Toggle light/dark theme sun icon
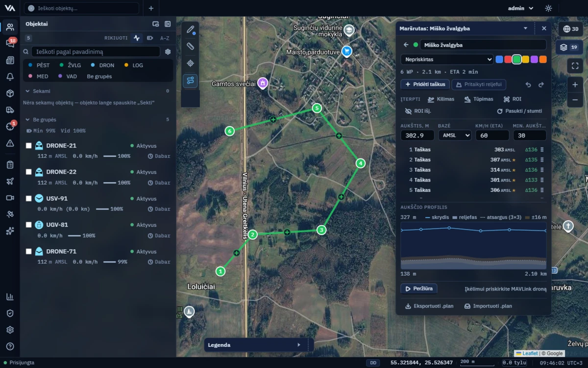Viewport: 588px width, 368px height. click(548, 8)
